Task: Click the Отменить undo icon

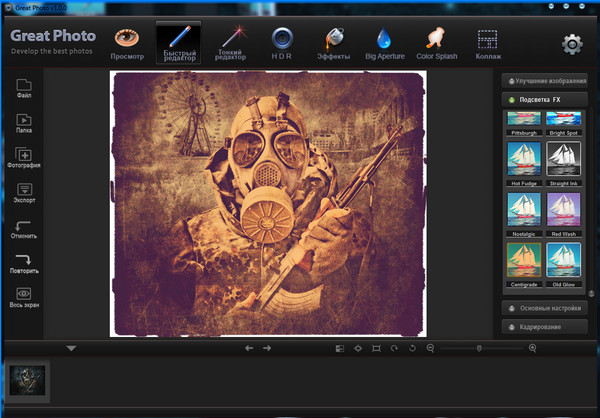Action: pyautogui.click(x=24, y=229)
